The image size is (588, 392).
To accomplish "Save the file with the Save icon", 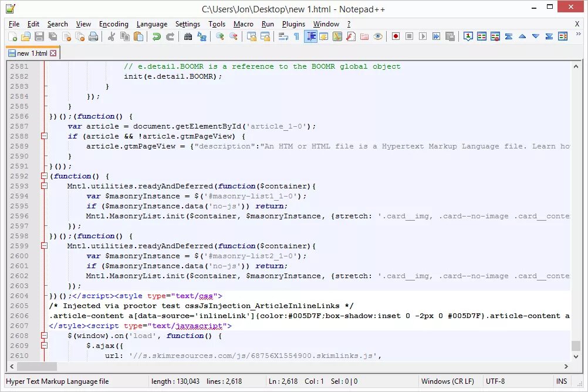I will (x=39, y=36).
